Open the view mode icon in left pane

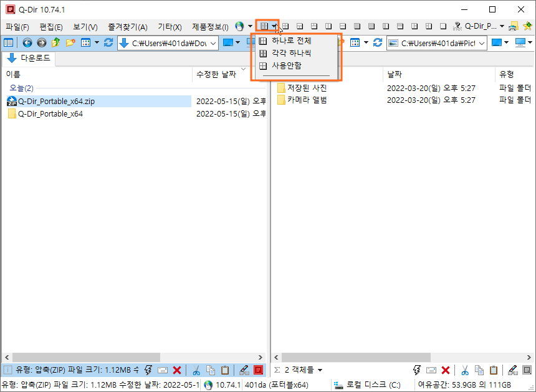click(85, 43)
